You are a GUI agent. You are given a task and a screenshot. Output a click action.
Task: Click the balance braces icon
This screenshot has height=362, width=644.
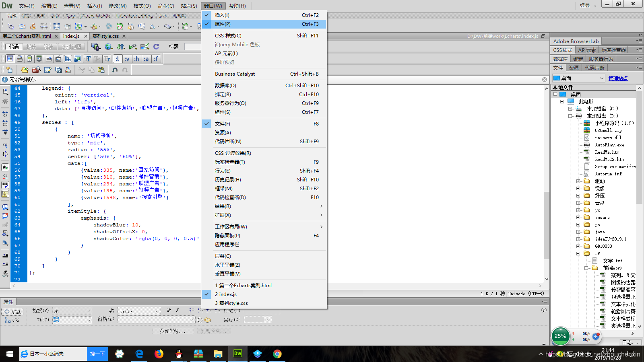click(5, 154)
